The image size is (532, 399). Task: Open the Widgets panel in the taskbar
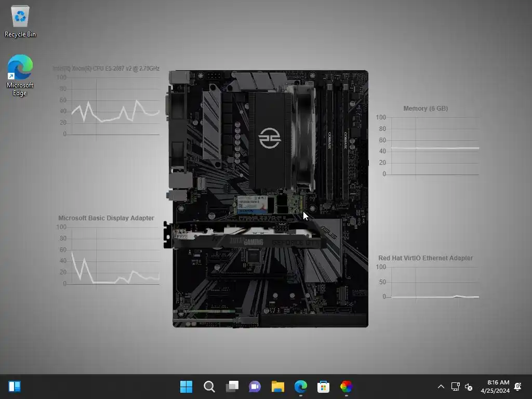click(x=15, y=387)
